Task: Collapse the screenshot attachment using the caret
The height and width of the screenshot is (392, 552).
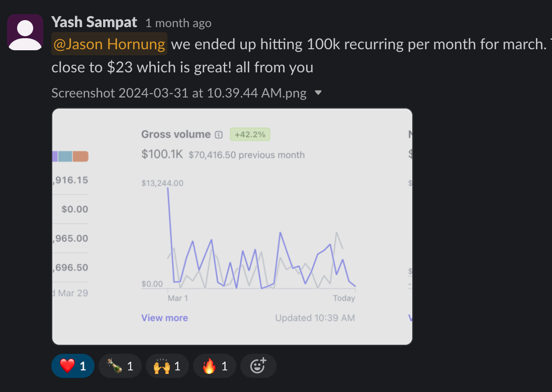Action: (318, 93)
